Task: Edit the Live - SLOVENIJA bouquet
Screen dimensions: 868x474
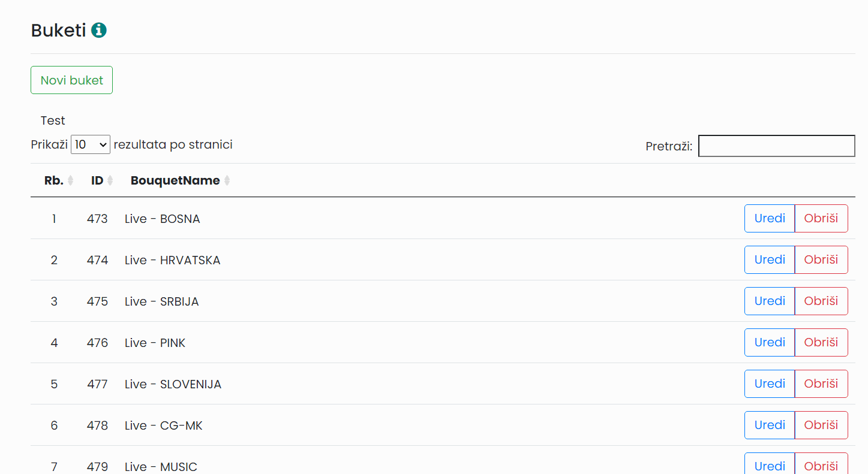Action: click(x=770, y=384)
